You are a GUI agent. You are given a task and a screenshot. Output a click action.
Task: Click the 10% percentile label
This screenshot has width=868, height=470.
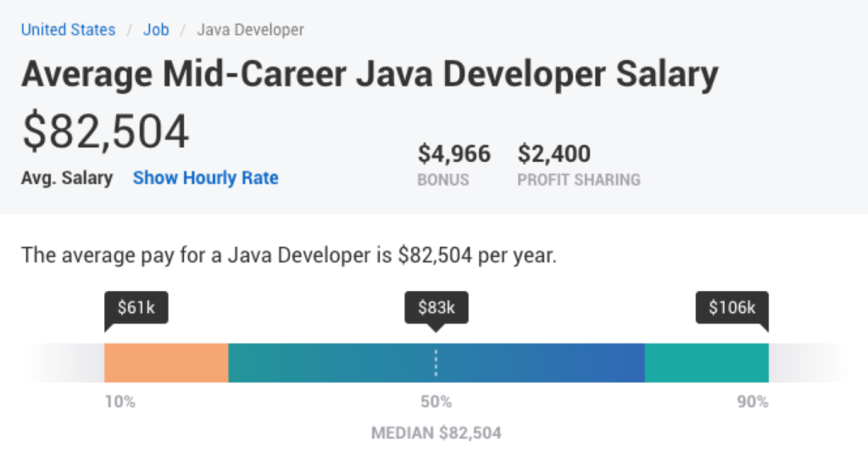point(120,401)
